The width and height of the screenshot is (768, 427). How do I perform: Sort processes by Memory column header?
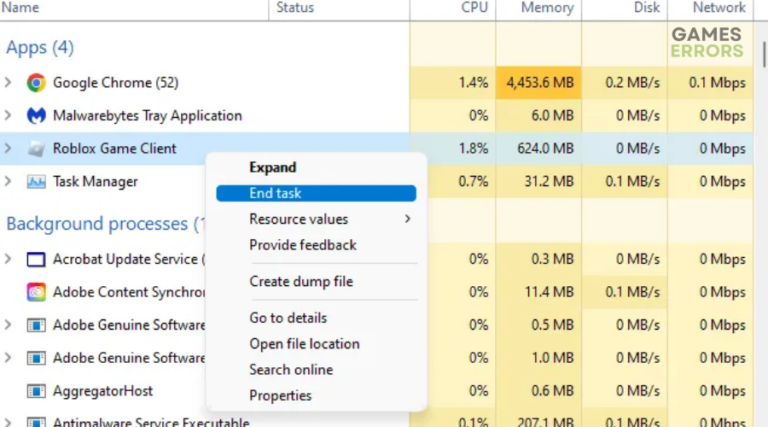pyautogui.click(x=546, y=8)
